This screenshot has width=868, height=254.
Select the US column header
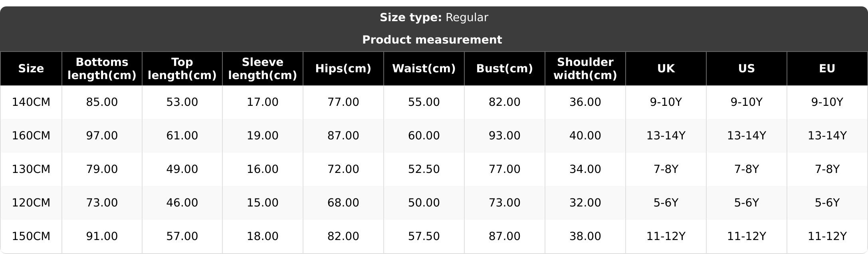746,69
